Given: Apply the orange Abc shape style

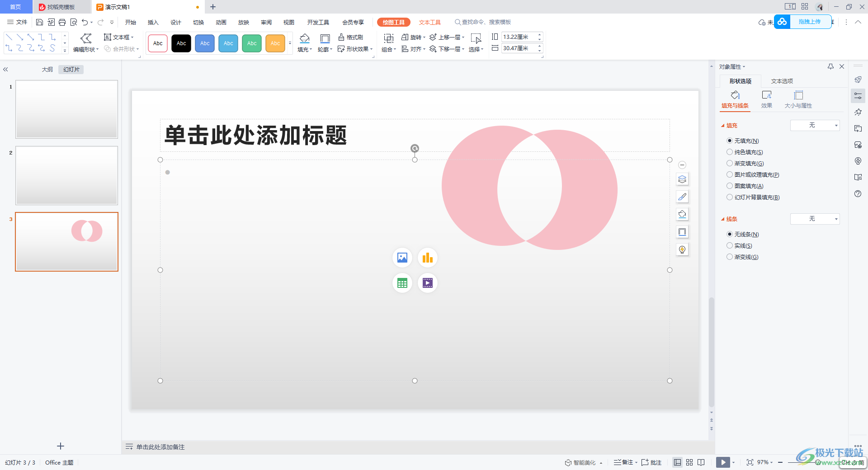Looking at the screenshot, I should 275,43.
